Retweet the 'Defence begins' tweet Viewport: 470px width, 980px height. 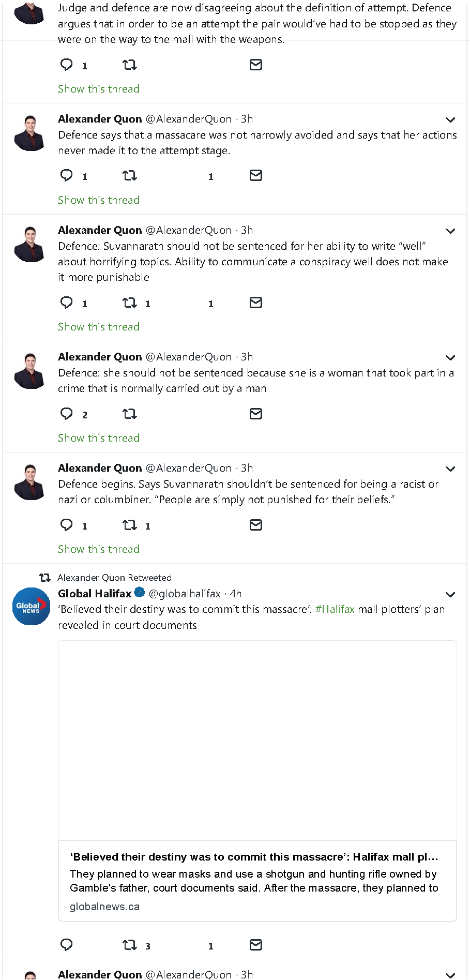click(x=129, y=525)
